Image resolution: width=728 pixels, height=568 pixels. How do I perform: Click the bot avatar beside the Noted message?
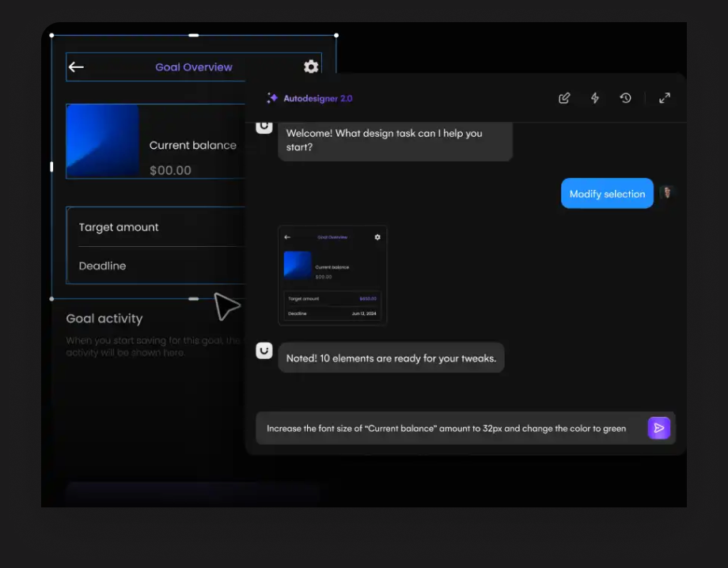264,350
